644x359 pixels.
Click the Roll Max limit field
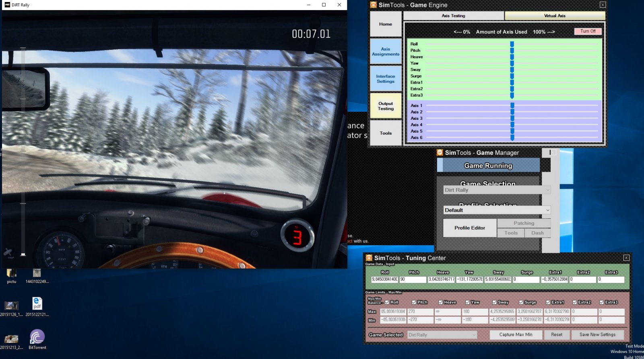pyautogui.click(x=393, y=312)
